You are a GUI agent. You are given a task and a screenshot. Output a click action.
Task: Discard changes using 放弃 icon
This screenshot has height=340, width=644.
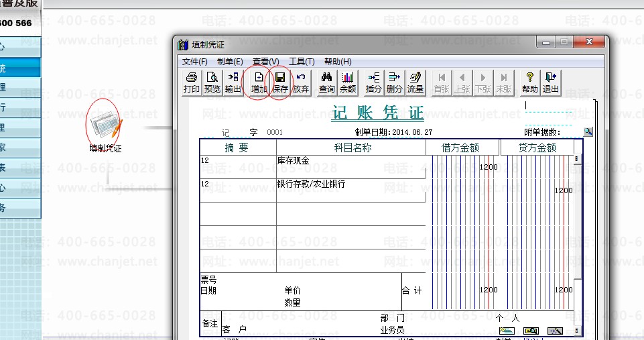coord(301,82)
